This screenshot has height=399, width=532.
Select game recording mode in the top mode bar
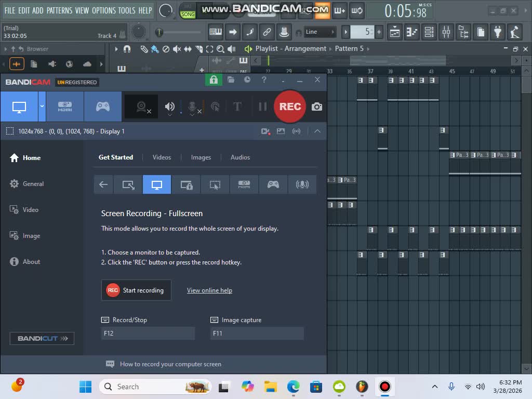pos(102,107)
